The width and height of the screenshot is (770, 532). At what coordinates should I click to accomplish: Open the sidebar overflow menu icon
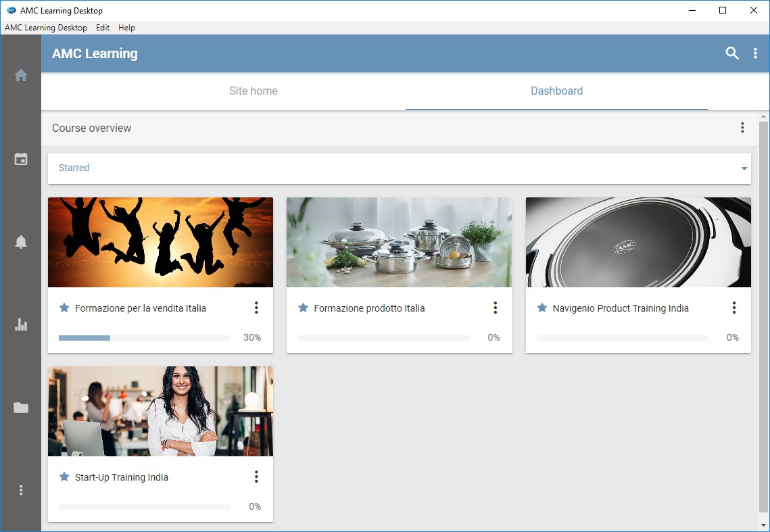click(x=21, y=489)
